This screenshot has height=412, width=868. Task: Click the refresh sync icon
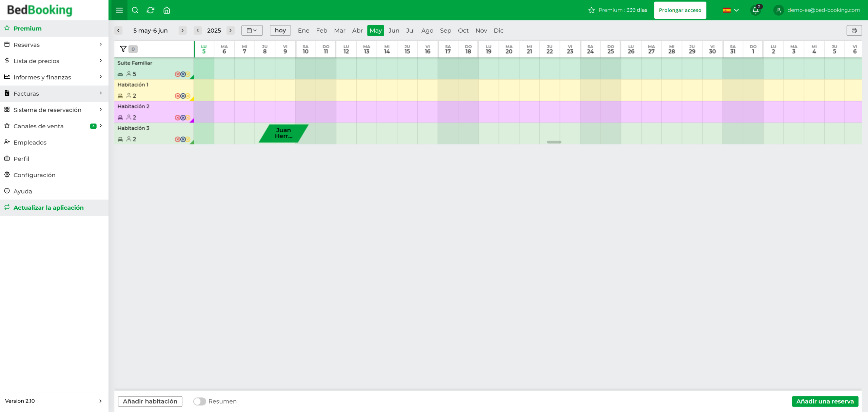[151, 10]
